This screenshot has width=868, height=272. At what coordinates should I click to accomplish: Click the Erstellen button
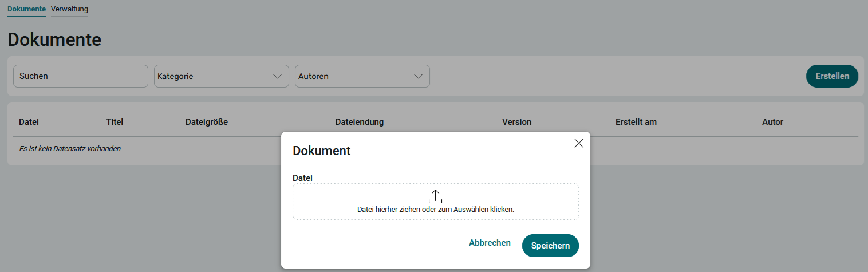(x=832, y=76)
